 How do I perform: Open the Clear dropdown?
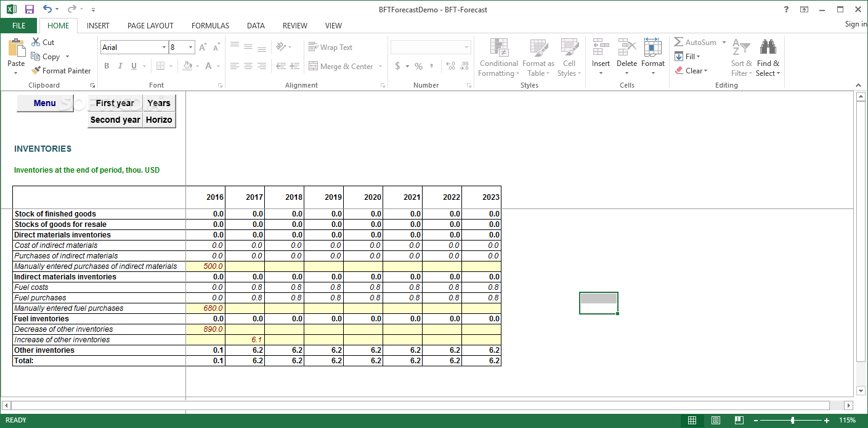click(691, 70)
